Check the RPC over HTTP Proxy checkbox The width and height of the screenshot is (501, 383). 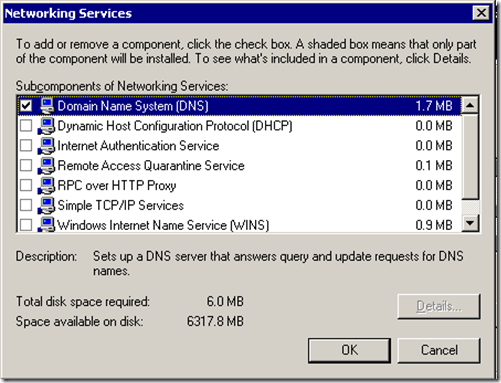pos(26,185)
